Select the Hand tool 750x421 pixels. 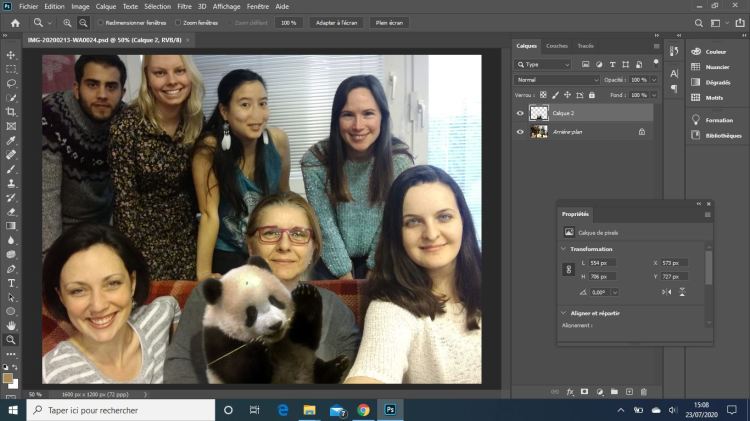[x=11, y=326]
